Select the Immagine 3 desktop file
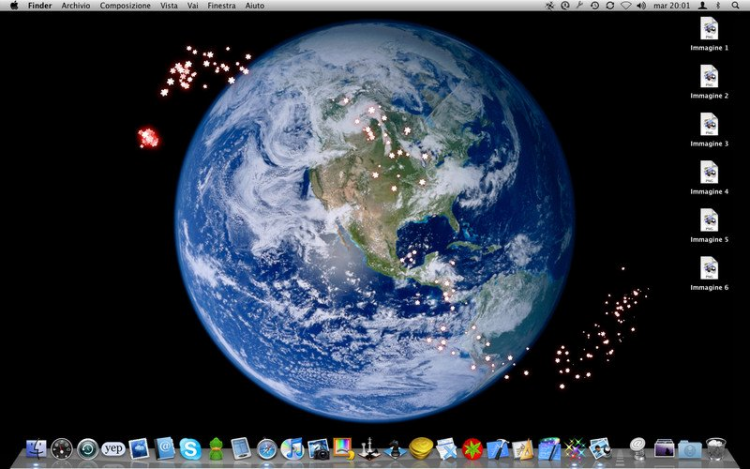The image size is (750, 469). (709, 130)
